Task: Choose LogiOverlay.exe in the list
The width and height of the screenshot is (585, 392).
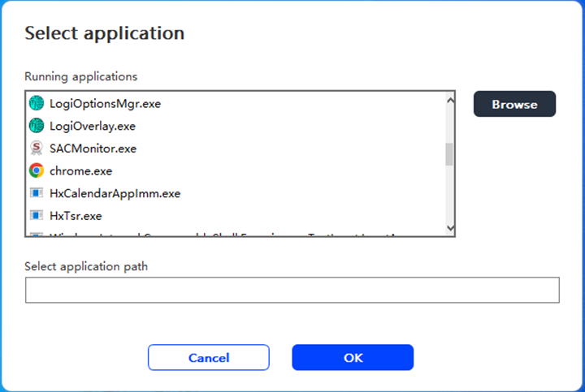Action: (93, 126)
